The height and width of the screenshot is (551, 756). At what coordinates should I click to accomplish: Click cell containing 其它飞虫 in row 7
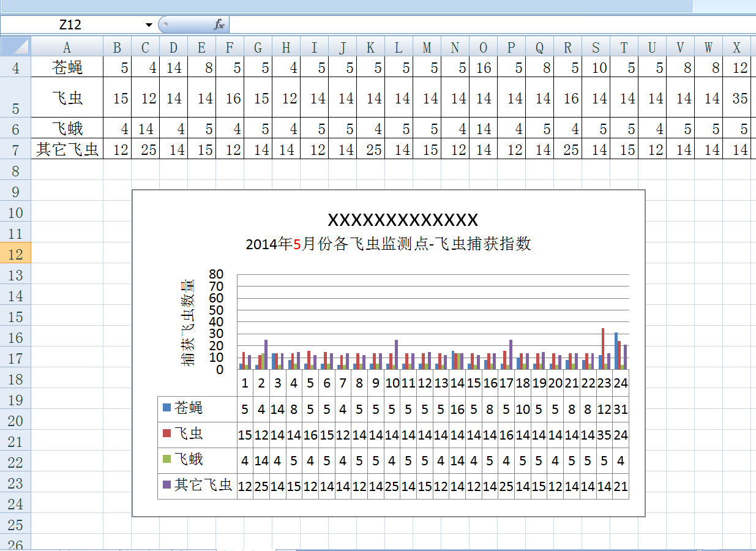(67, 149)
